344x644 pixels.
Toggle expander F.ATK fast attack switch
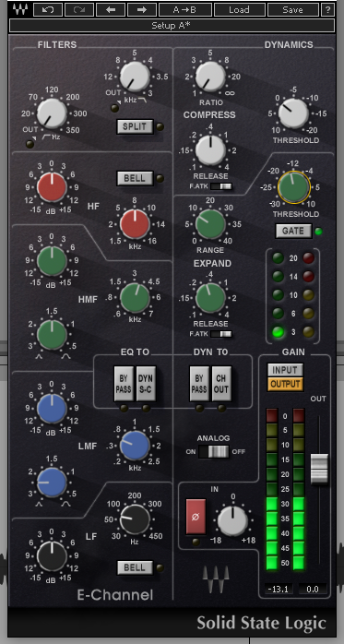click(x=221, y=334)
